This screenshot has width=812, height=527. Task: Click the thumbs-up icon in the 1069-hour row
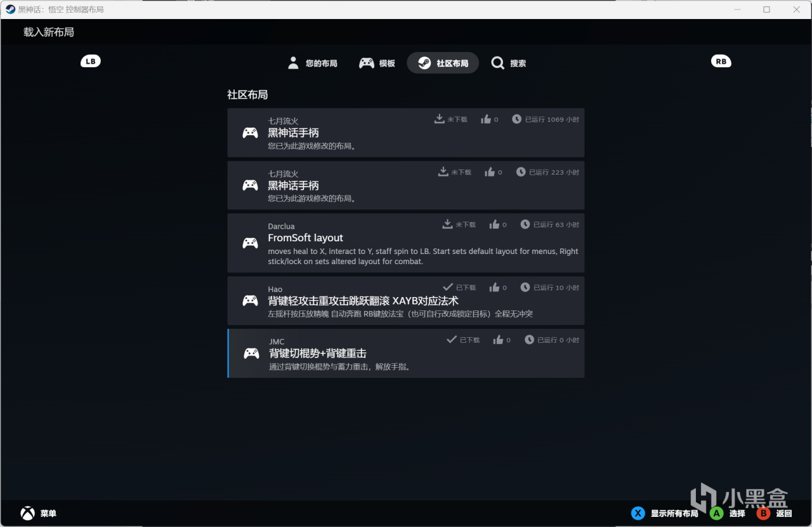(486, 119)
